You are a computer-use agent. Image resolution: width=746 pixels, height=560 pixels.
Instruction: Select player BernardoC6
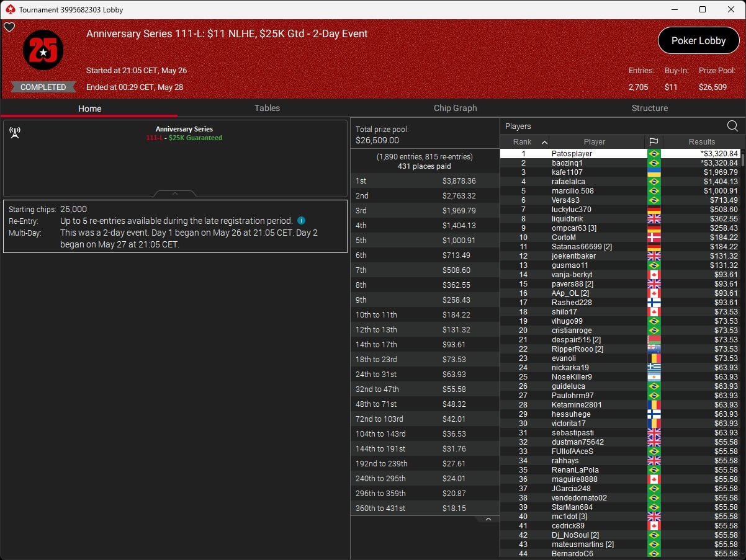tap(621, 553)
